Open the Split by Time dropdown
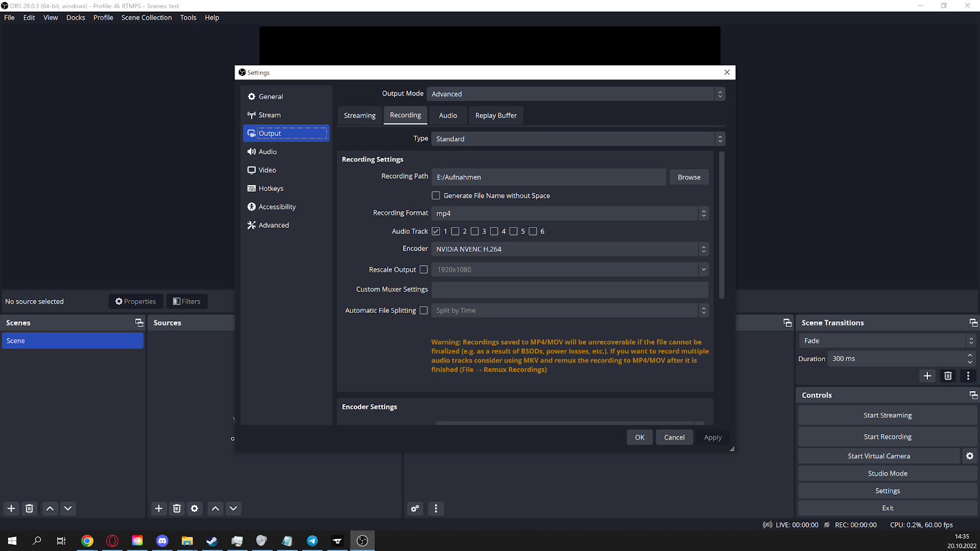The height and width of the screenshot is (551, 980). 570,310
